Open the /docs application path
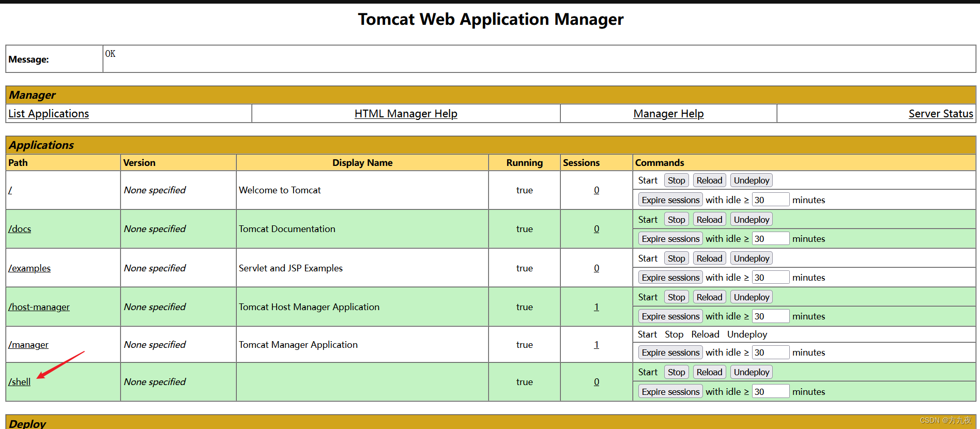980x429 pixels. (20, 229)
